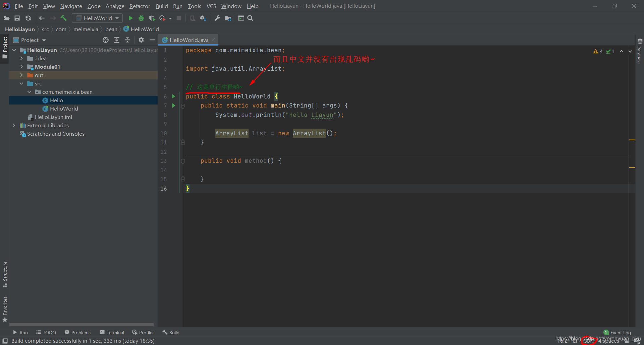Open the Terminal tool window
644x345 pixels.
112,333
